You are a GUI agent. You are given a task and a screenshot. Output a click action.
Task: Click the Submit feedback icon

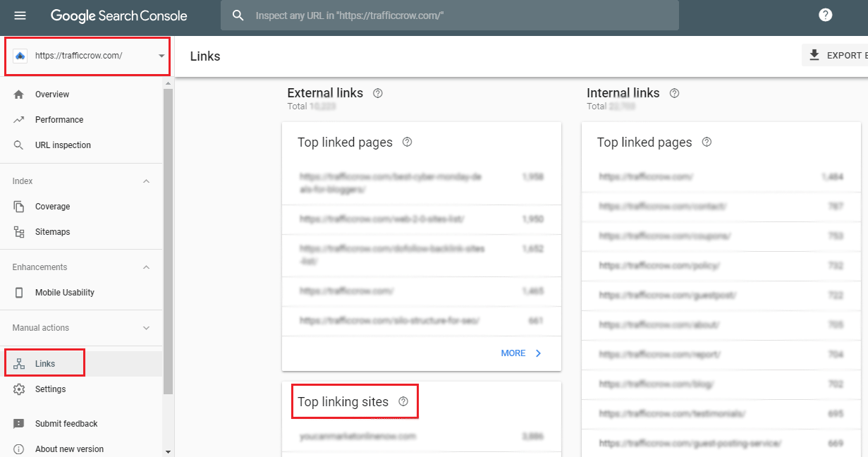19,424
